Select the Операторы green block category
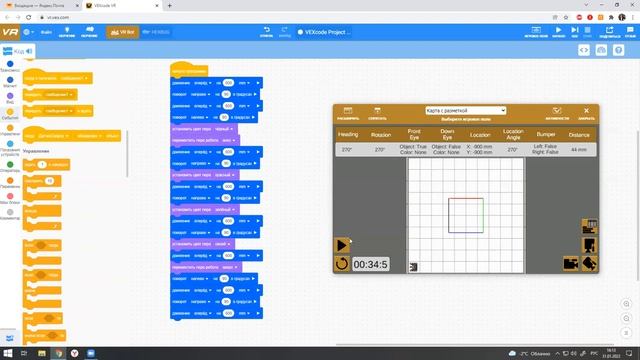This screenshot has height=360, width=640. coord(10,167)
